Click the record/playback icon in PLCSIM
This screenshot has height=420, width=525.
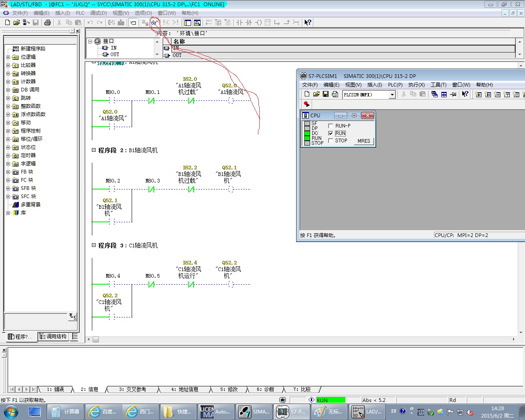[x=306, y=104]
